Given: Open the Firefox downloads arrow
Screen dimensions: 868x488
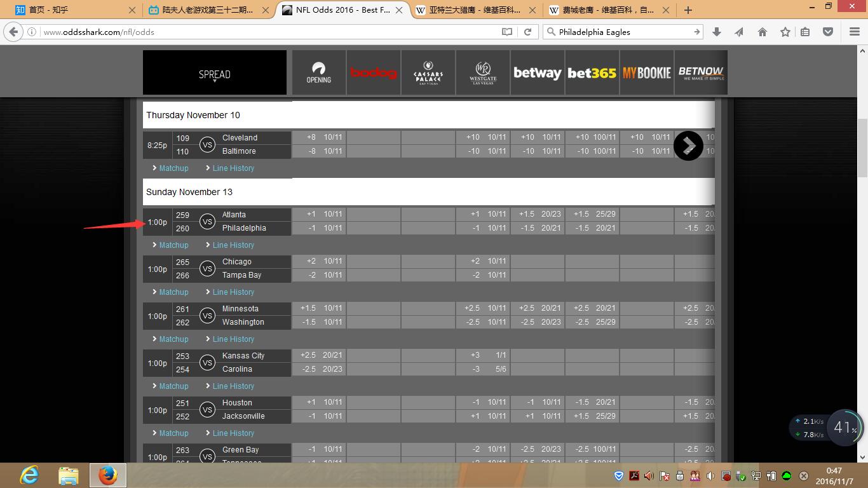Looking at the screenshot, I should click(x=717, y=32).
